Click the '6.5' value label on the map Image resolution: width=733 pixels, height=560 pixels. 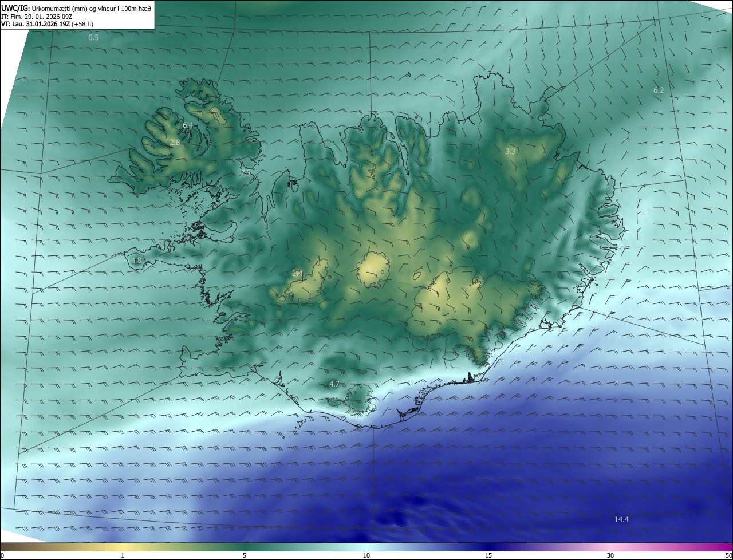93,37
